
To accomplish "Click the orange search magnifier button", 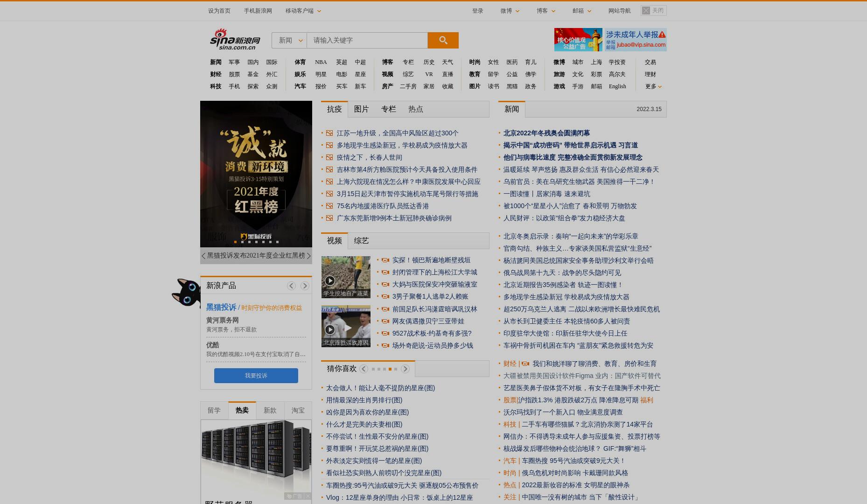I will [x=443, y=40].
